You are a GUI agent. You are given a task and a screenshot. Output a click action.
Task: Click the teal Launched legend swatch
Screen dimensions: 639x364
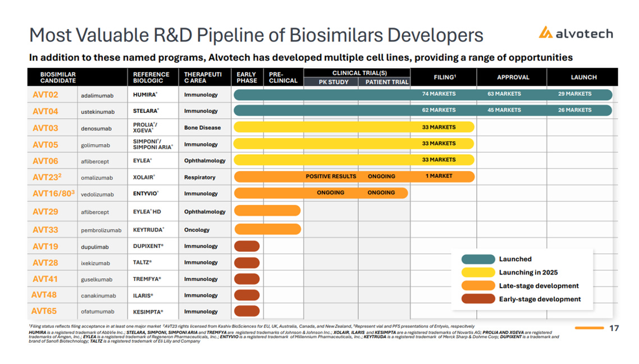click(478, 259)
